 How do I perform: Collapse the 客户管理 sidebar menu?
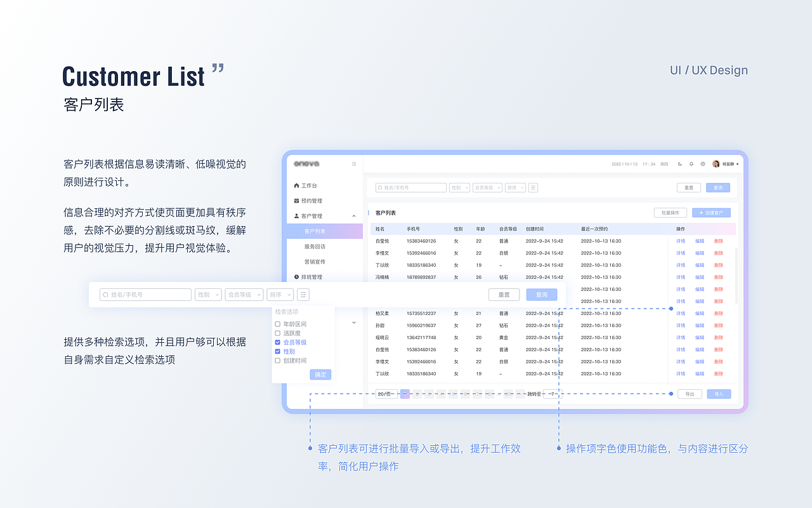coord(353,216)
